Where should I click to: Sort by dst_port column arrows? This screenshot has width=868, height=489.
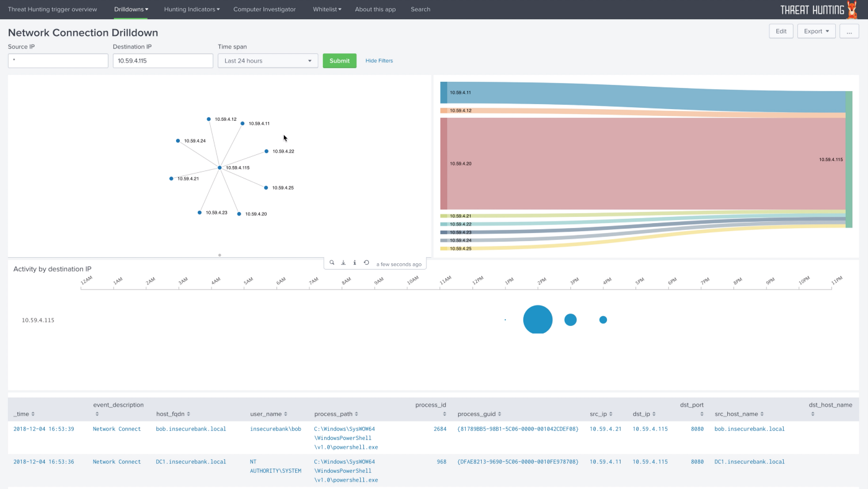tap(702, 414)
